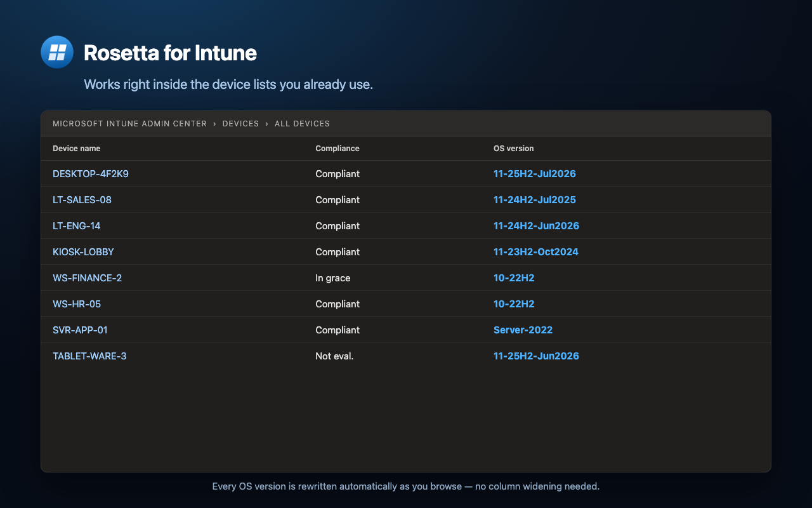Open device WS-FINANCE-2
The height and width of the screenshot is (508, 812).
point(87,278)
